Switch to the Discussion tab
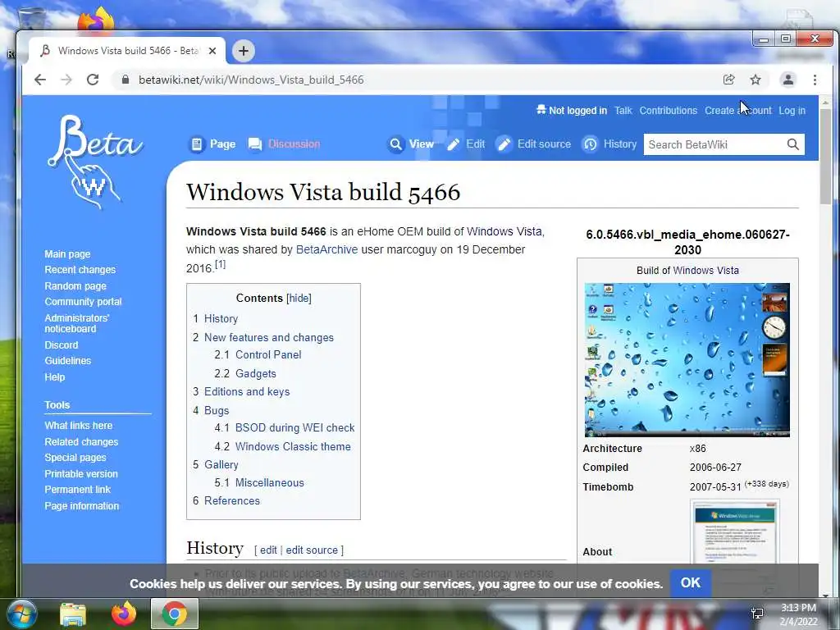Viewport: 840px width, 630px height. 284,144
